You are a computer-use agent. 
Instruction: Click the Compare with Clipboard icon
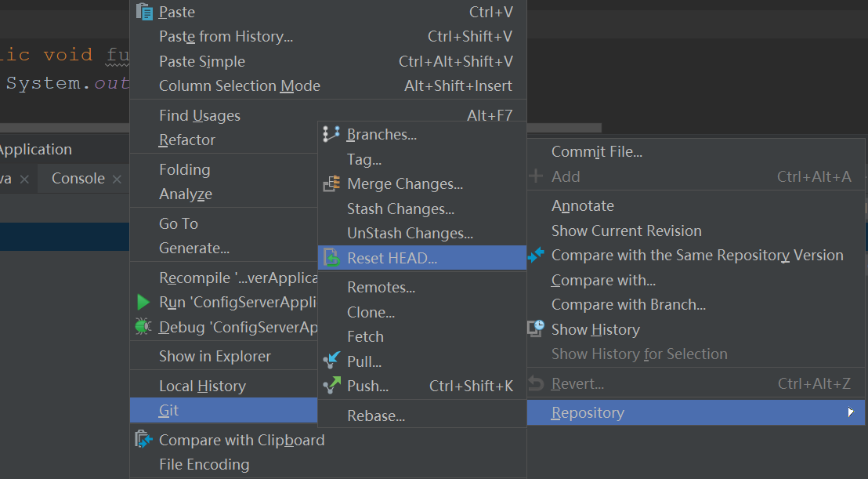pos(144,440)
